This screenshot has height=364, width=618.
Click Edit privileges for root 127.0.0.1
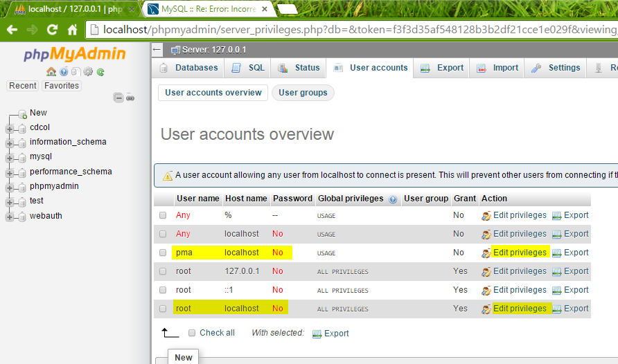pos(520,271)
